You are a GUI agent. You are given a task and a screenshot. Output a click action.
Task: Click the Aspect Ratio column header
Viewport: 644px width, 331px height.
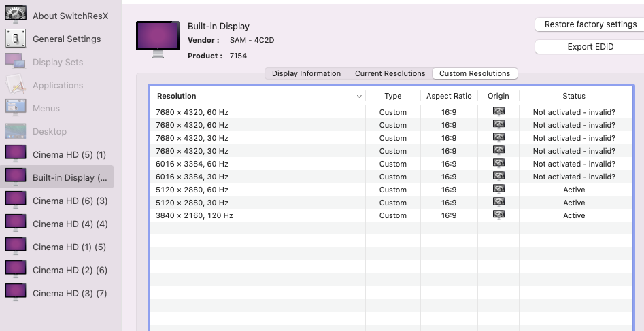pyautogui.click(x=449, y=97)
